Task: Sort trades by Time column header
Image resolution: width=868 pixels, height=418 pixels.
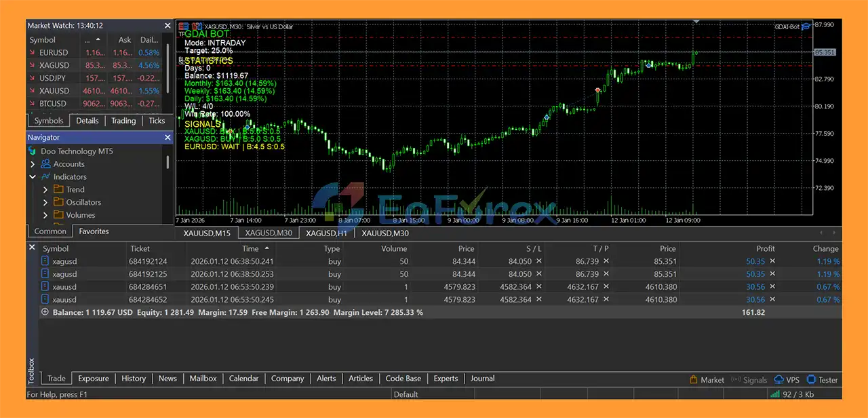Action: coord(250,249)
